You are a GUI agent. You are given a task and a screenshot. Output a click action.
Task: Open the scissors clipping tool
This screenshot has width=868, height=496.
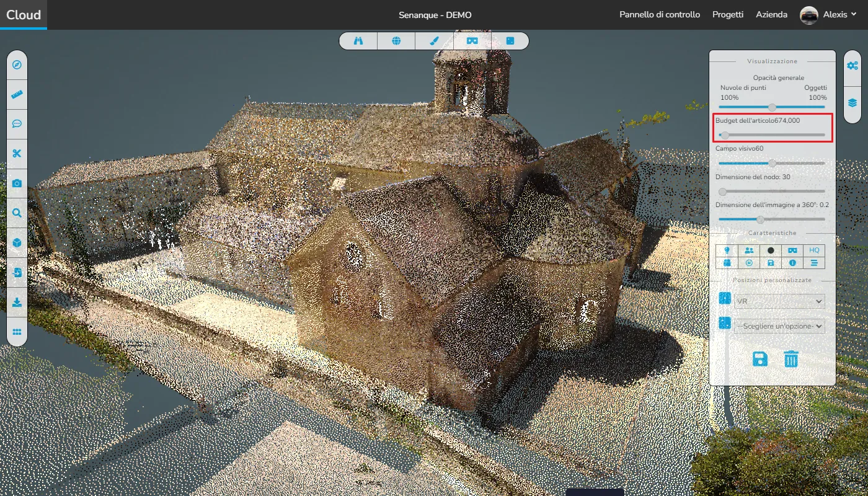click(x=17, y=154)
